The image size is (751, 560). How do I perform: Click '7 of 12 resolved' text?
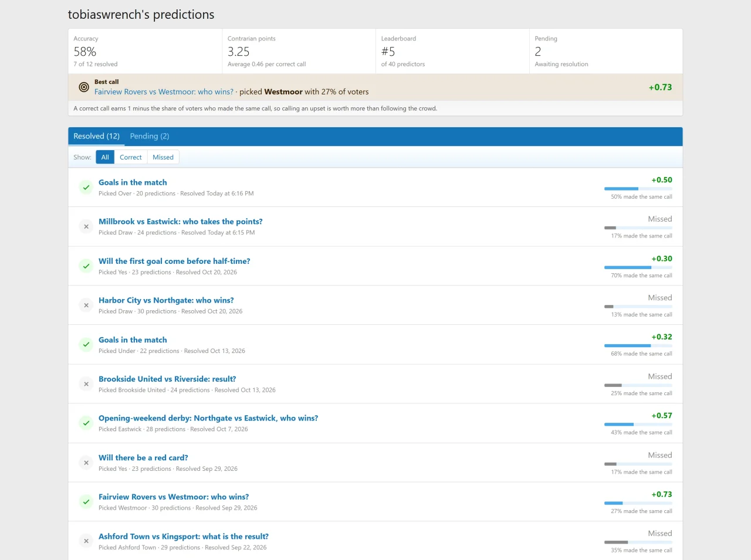(x=96, y=65)
